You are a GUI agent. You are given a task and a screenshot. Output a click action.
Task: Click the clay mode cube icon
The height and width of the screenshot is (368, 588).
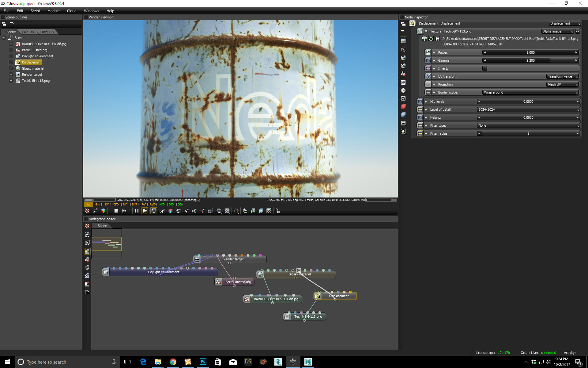click(103, 211)
